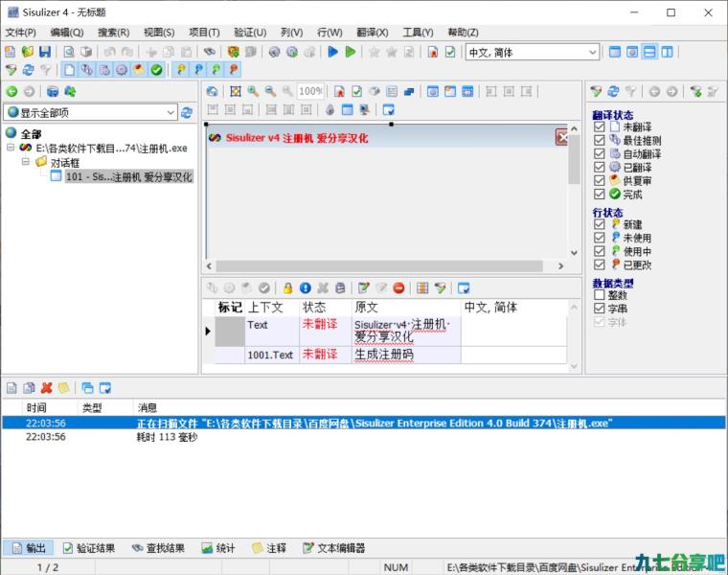Click the funnel filter icon in right filter panel
728x575 pixels.
coord(596,91)
